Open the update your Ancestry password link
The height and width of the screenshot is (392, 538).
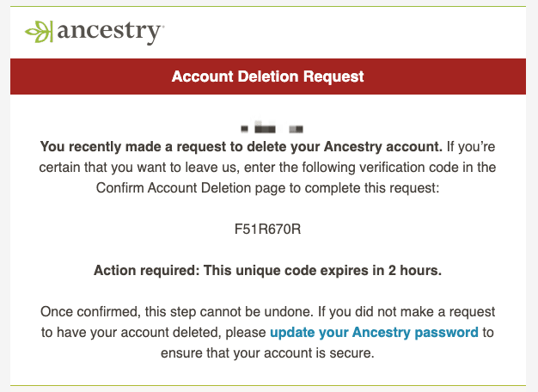[x=374, y=333]
